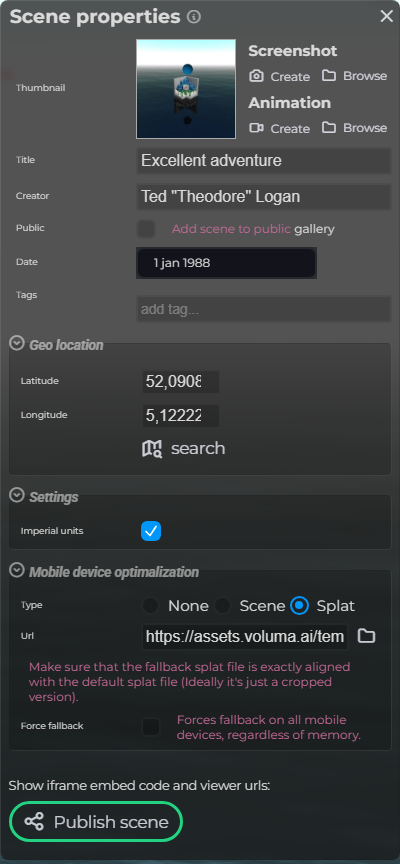This screenshot has height=864, width=400.
Task: Close the Scene properties panel
Action: click(387, 17)
